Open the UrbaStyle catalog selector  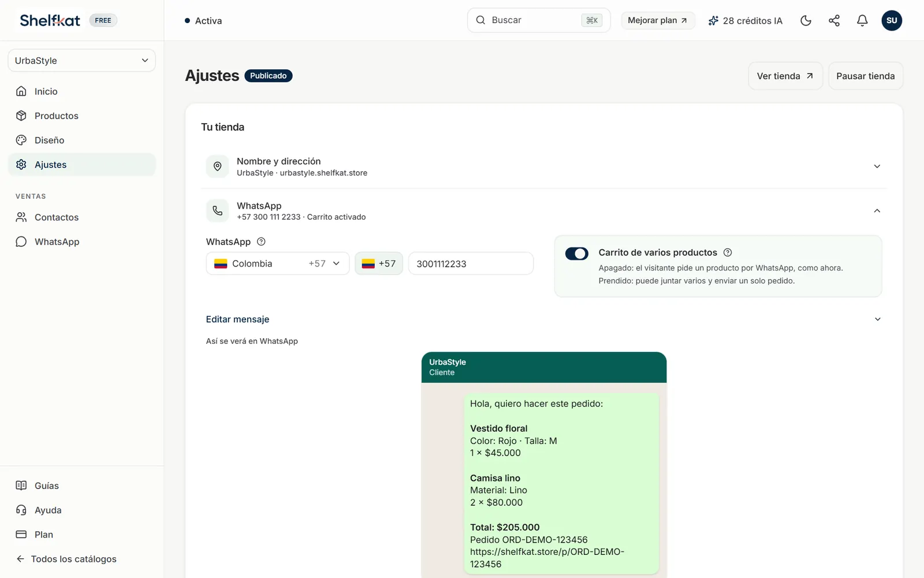click(x=81, y=61)
